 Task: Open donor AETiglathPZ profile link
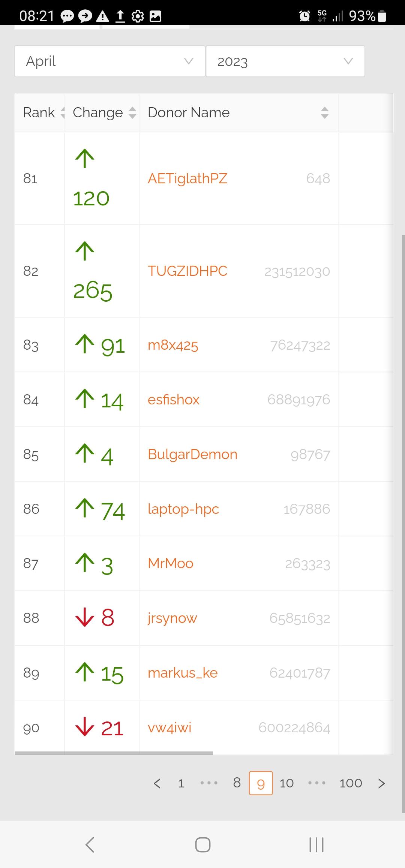pyautogui.click(x=187, y=178)
